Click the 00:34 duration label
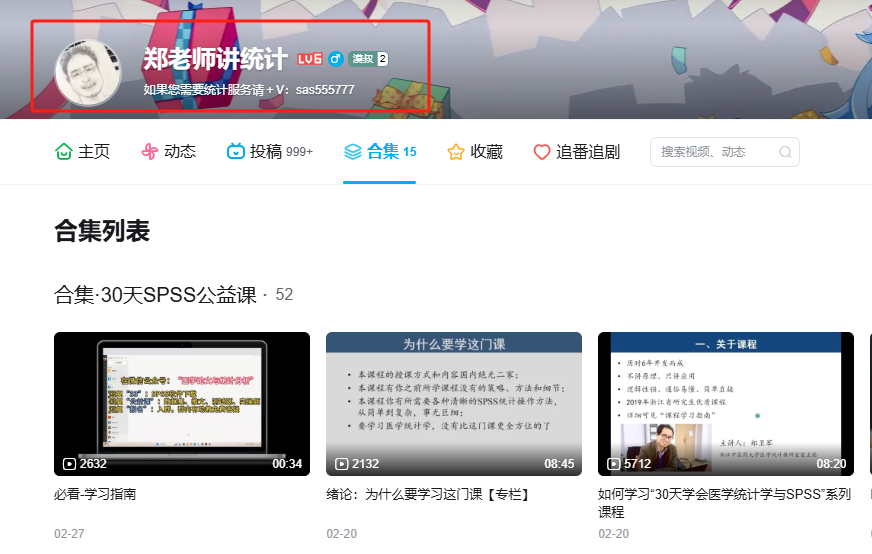This screenshot has width=872, height=554. [287, 464]
